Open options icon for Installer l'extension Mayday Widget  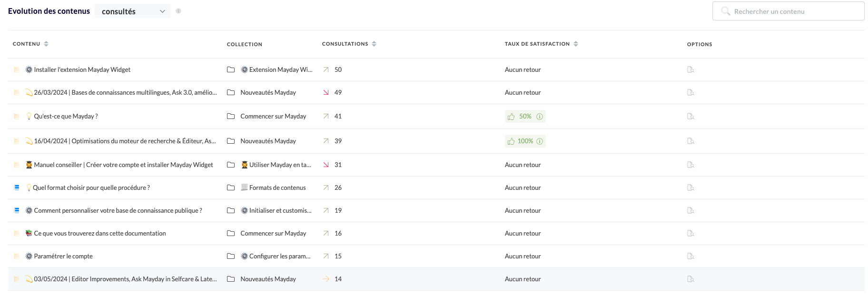point(690,69)
